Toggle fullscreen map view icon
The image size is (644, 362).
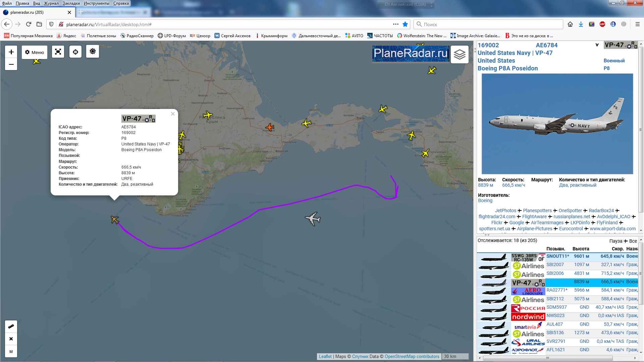pos(58,52)
